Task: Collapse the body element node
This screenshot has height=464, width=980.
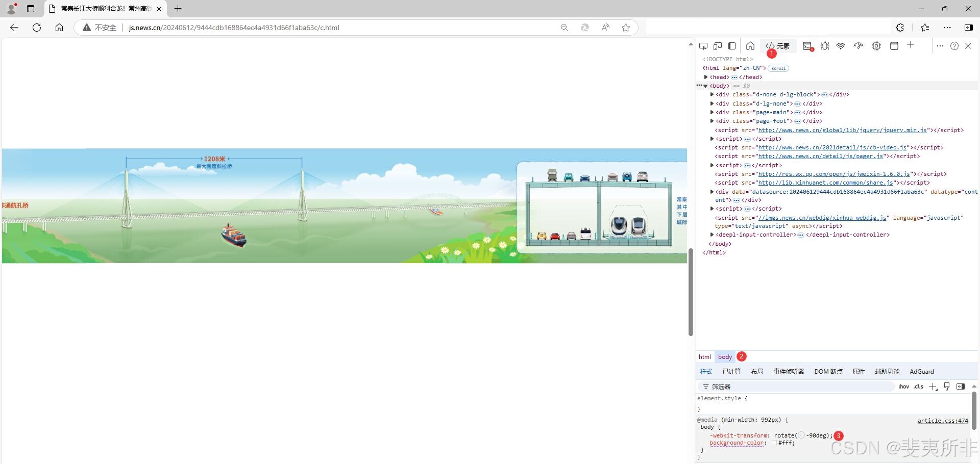Action: click(x=706, y=86)
